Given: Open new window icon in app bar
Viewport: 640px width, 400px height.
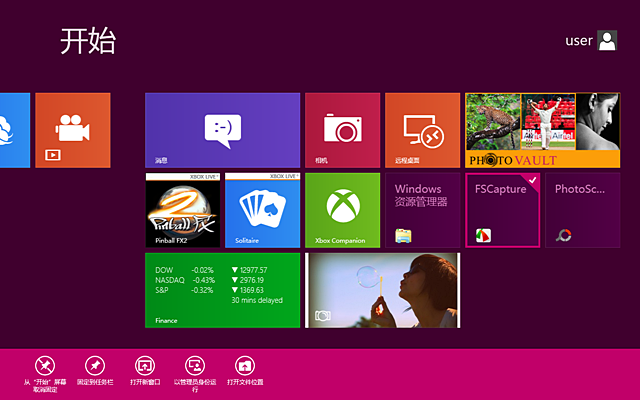Looking at the screenshot, I should [x=145, y=366].
